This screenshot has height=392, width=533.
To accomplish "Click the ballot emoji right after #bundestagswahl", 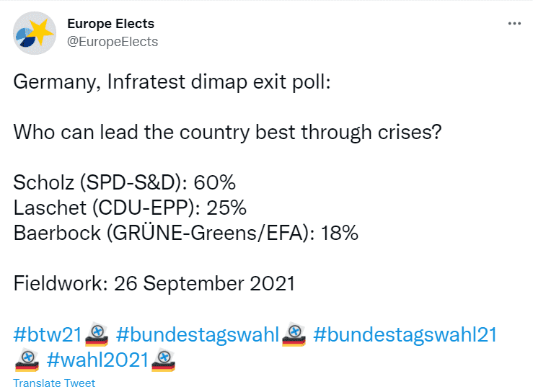I will 294,334.
